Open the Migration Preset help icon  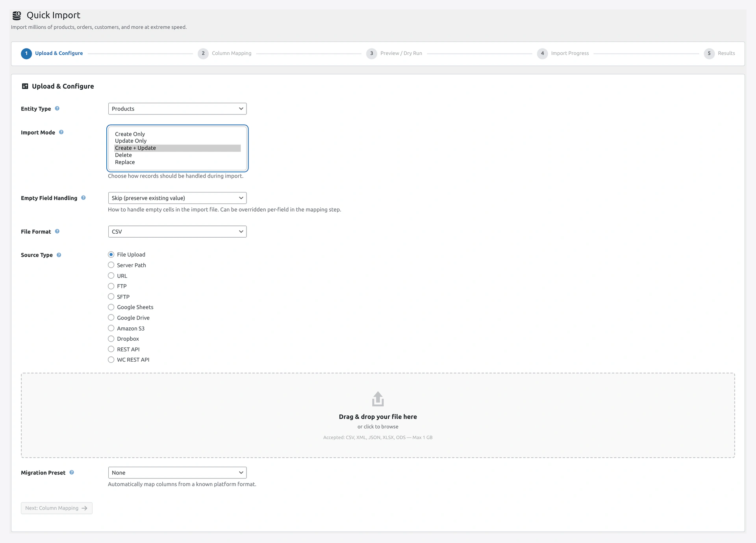[72, 473]
